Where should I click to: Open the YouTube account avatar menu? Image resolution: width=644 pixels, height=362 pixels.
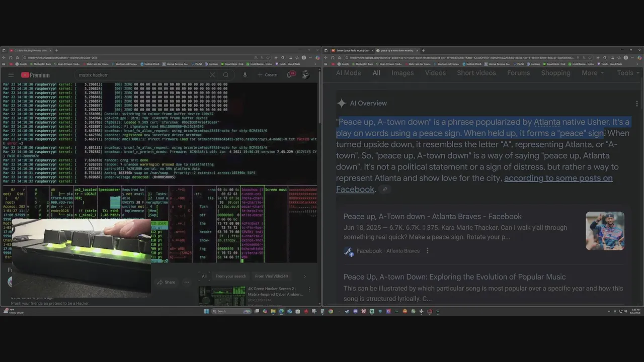[305, 74]
